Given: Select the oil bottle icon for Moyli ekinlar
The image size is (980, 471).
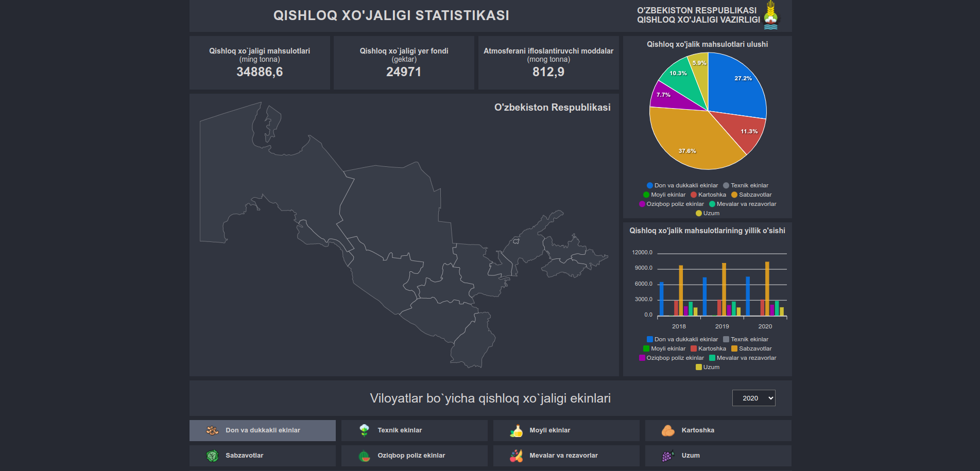Looking at the screenshot, I should click(515, 430).
